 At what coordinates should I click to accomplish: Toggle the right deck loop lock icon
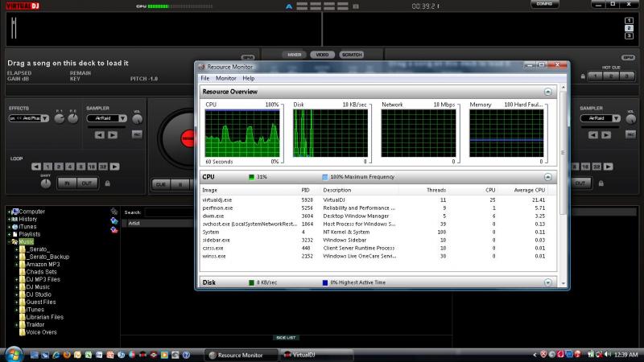click(x=601, y=183)
